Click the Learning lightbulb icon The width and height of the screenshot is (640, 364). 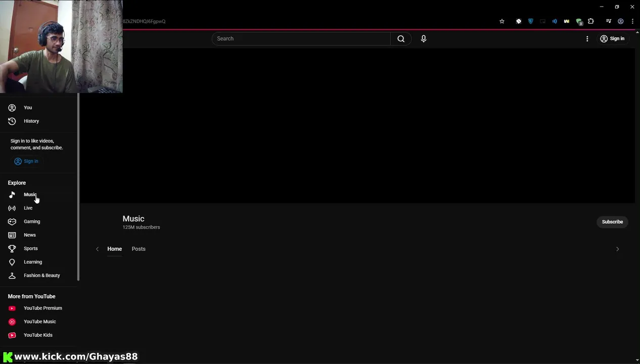(12, 262)
